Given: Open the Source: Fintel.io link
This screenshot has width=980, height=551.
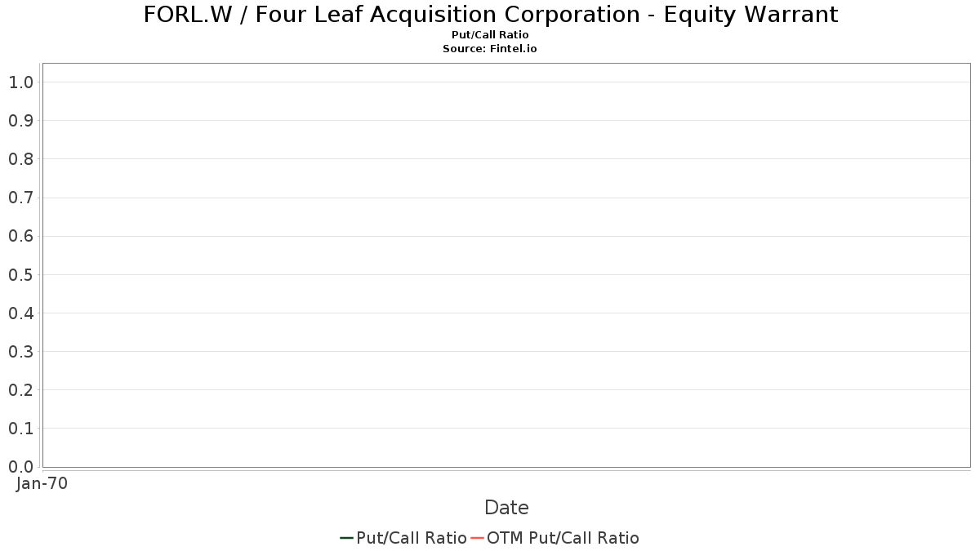Looking at the screenshot, I should coord(490,49).
